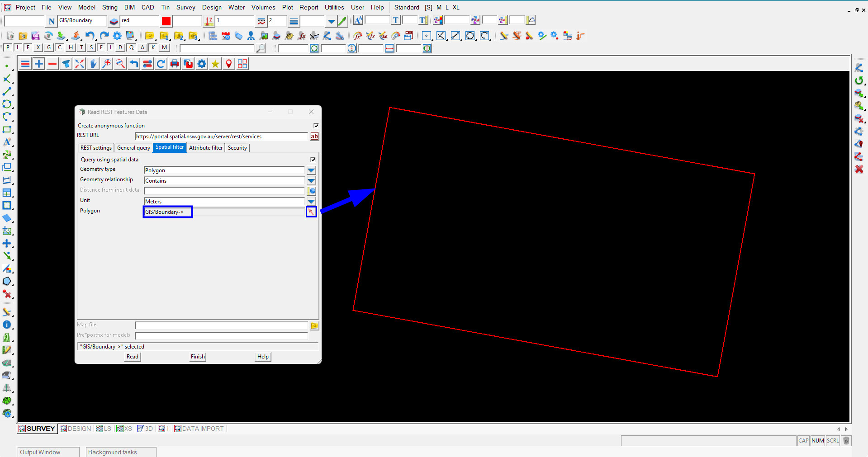Toggle the view's add model plus button
The image size is (868, 457).
pos(39,64)
